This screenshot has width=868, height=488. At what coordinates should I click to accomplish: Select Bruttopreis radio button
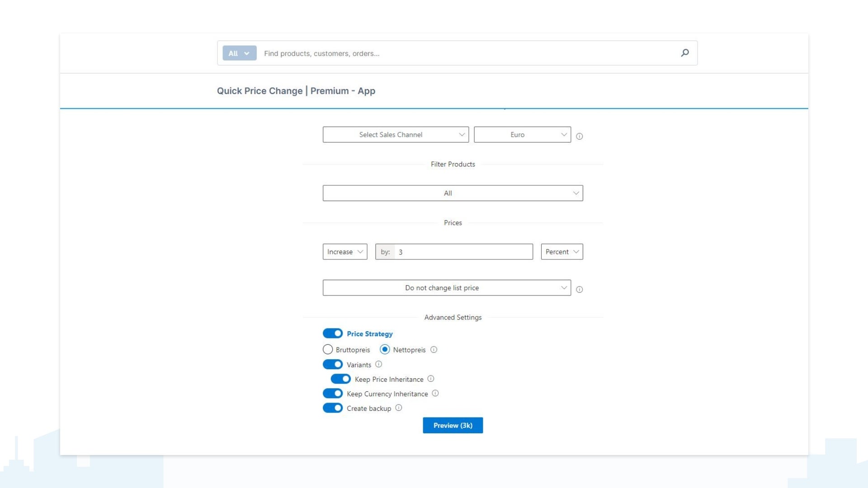pos(327,350)
